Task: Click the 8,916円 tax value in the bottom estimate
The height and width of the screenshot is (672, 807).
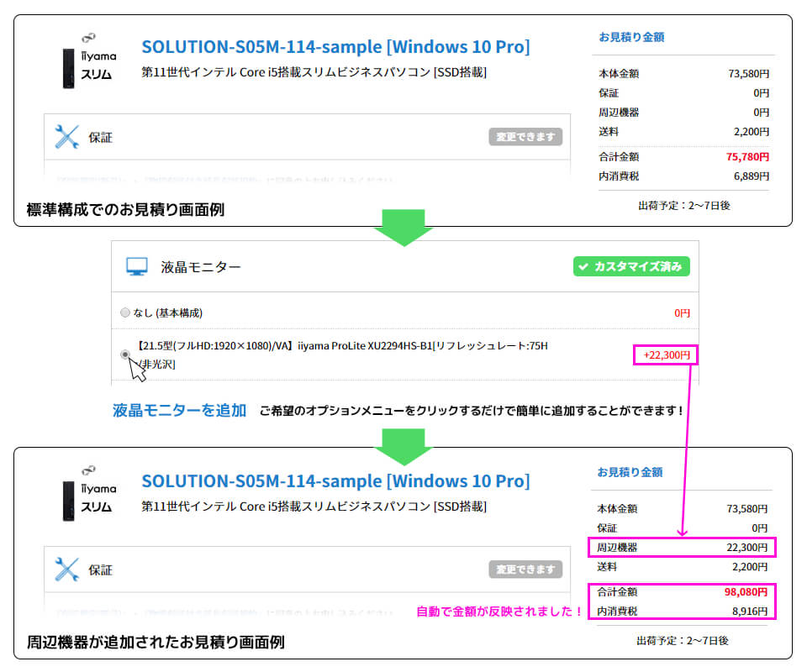Action: tap(750, 612)
